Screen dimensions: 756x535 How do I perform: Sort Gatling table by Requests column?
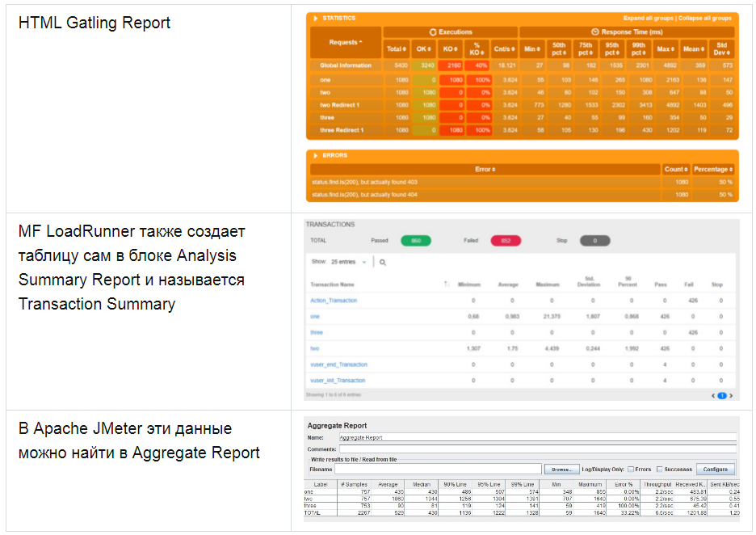(x=346, y=43)
